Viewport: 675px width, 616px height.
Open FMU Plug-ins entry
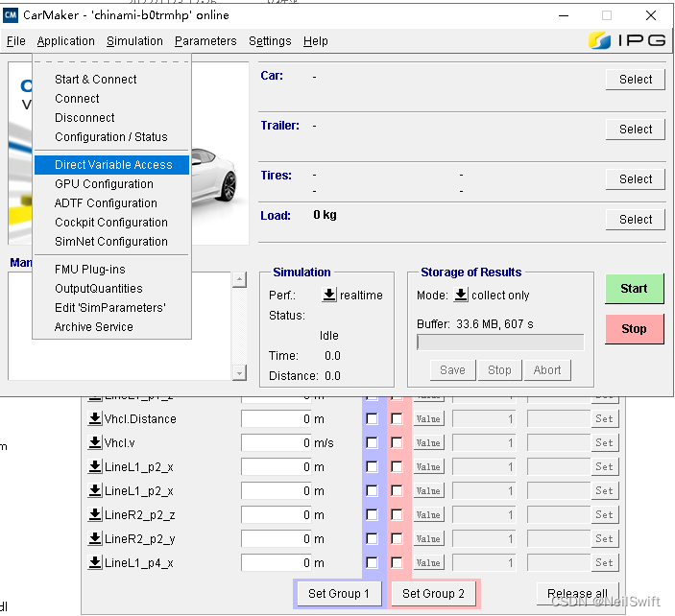point(112,270)
